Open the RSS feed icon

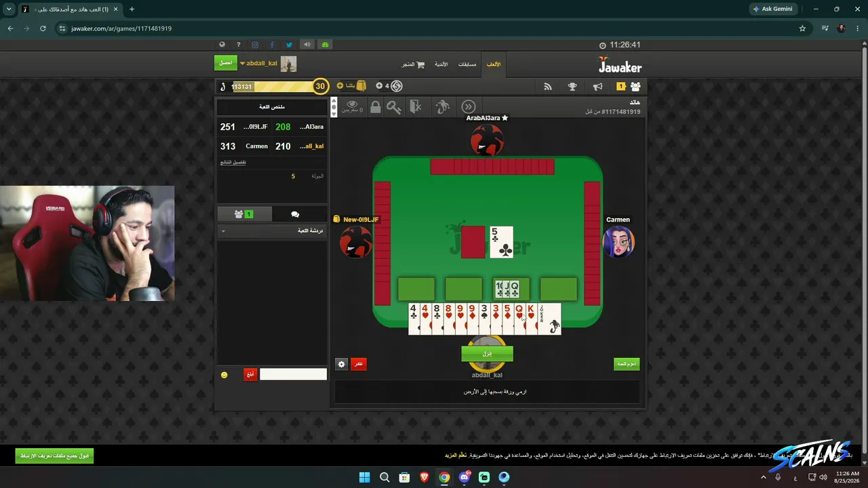pyautogui.click(x=548, y=87)
